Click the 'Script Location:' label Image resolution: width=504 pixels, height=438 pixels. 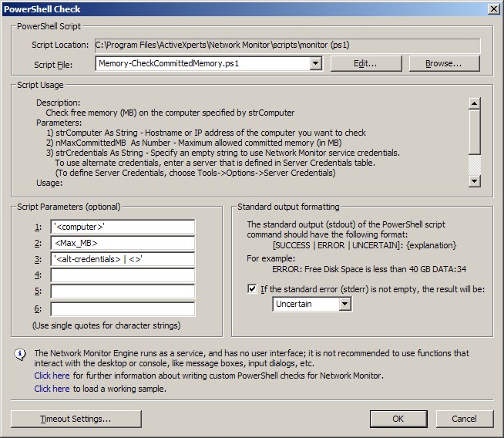click(x=60, y=45)
